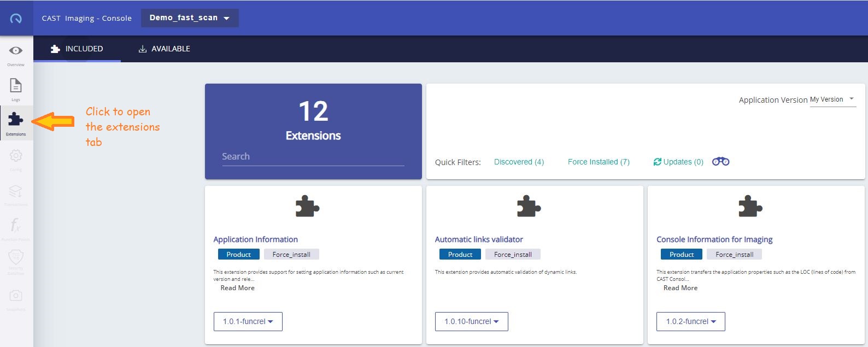Open the Transactions icon in sidebar
This screenshot has width=868, height=347.
point(16,191)
